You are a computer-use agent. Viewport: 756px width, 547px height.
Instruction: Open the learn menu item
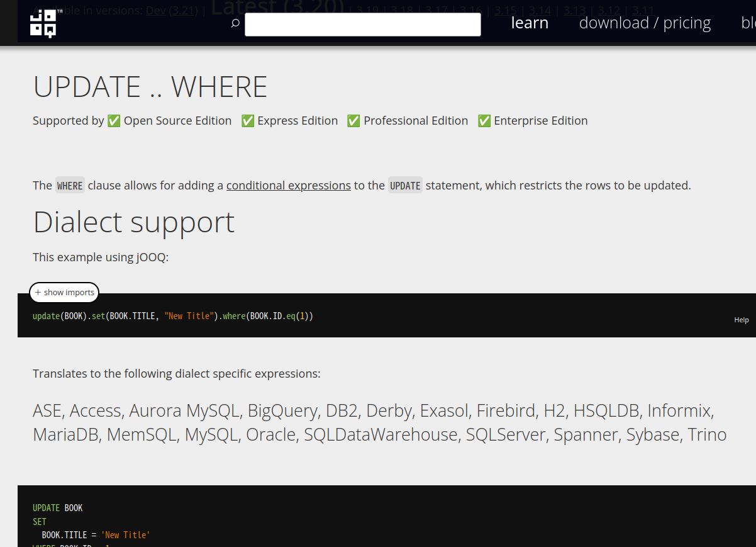(x=530, y=23)
